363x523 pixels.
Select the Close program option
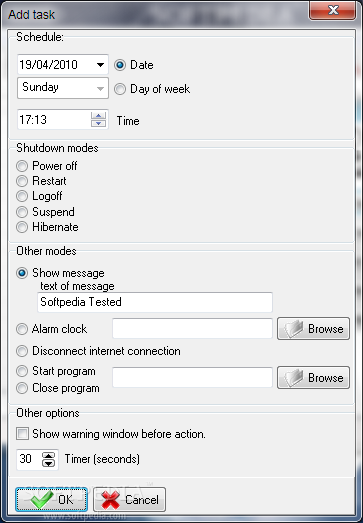point(22,388)
